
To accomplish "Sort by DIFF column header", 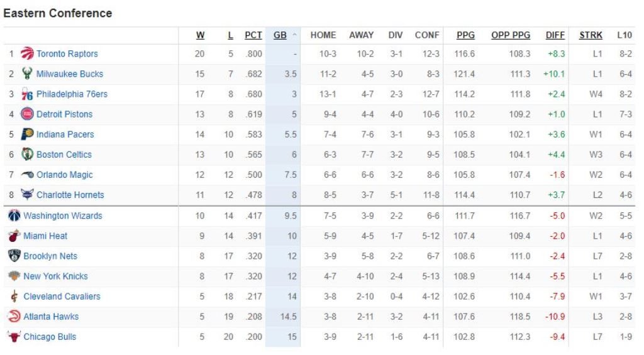I will click(x=555, y=35).
